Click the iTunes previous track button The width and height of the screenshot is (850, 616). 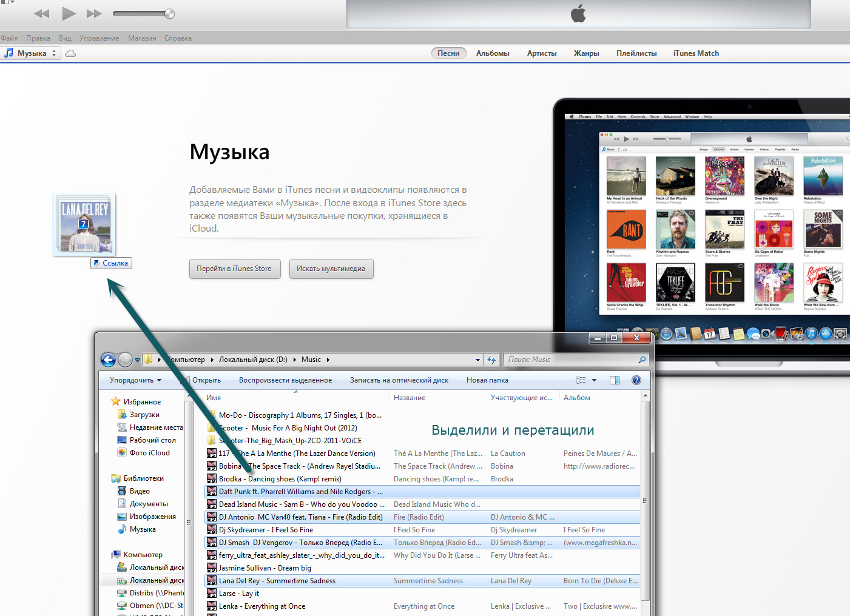pos(42,13)
